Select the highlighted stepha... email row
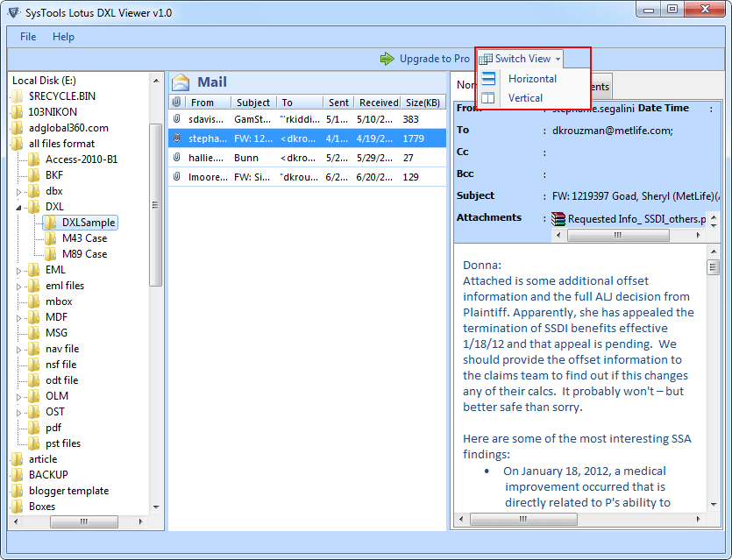 point(307,138)
